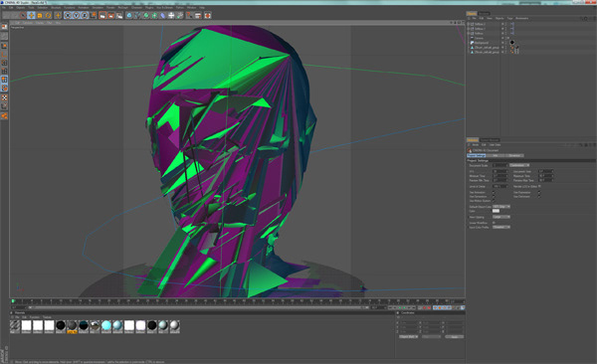Toggle the Use Expressions checkbox
The height and width of the screenshot is (364, 597).
coord(538,192)
